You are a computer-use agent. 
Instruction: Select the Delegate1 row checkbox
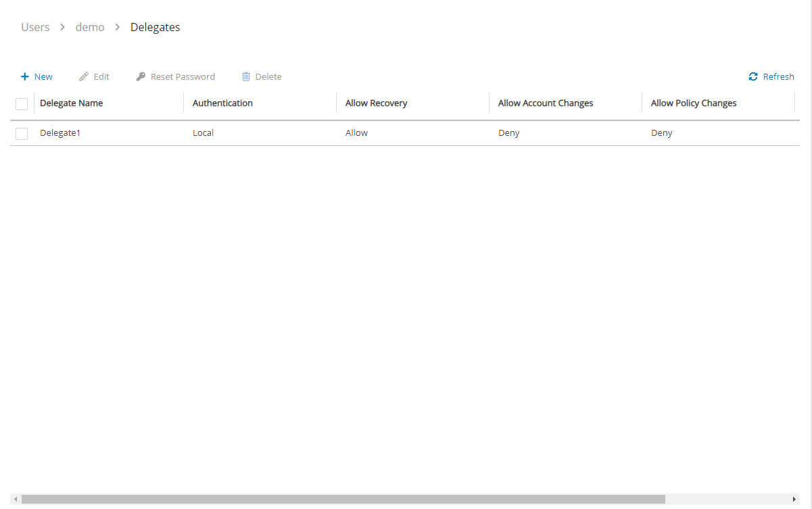point(22,133)
